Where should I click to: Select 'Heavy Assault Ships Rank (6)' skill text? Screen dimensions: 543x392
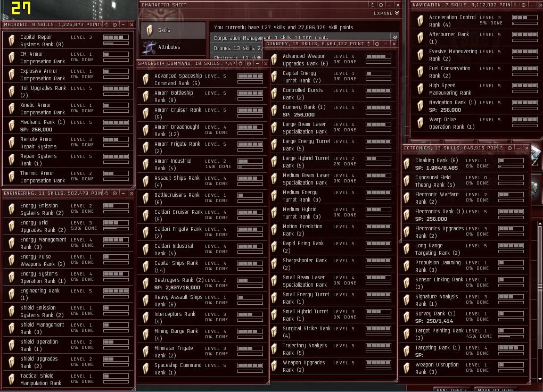(x=178, y=301)
